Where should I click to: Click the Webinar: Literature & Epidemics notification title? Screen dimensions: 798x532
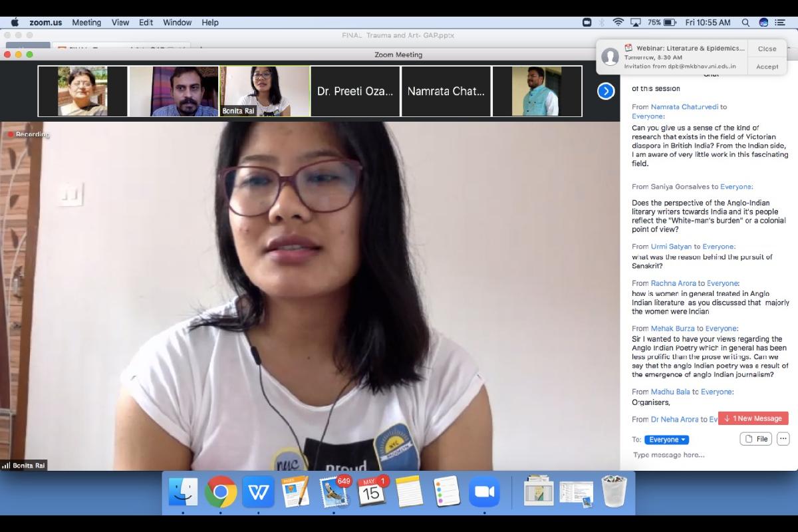[x=690, y=48]
